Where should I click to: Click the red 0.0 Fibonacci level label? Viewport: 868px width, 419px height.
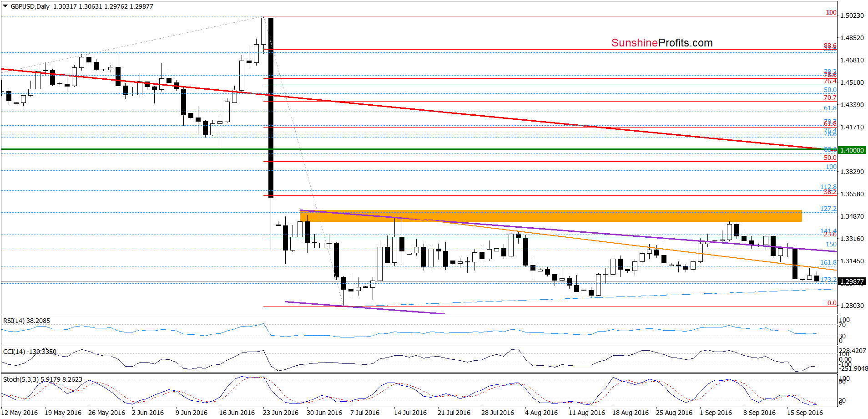832,303
